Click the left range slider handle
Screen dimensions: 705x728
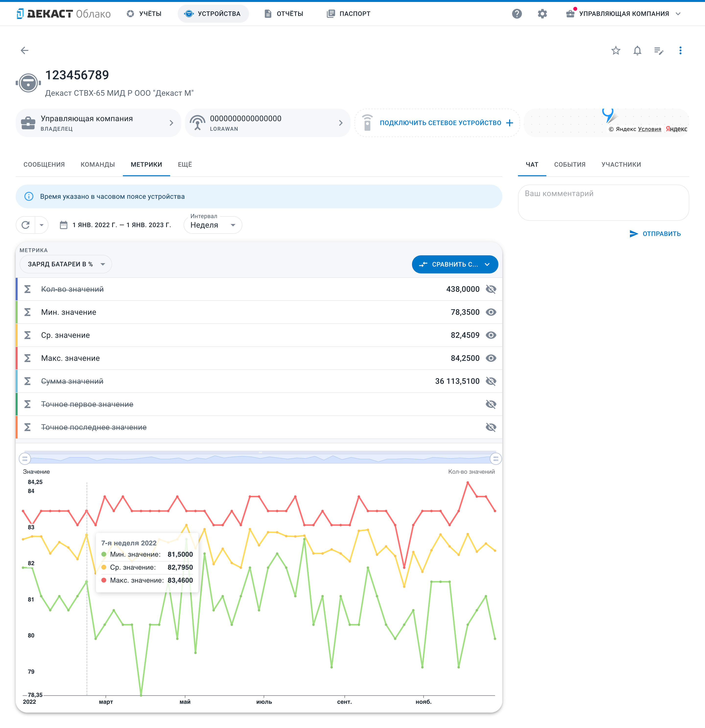(x=25, y=459)
